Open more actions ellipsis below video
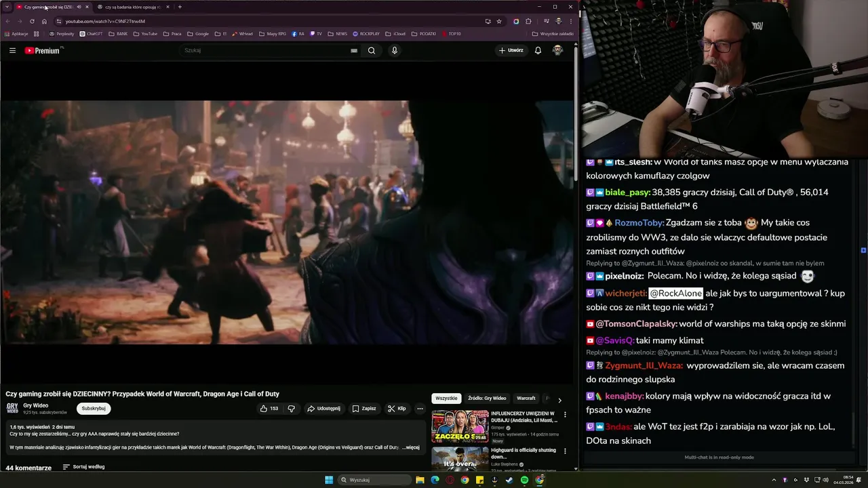 pos(420,409)
